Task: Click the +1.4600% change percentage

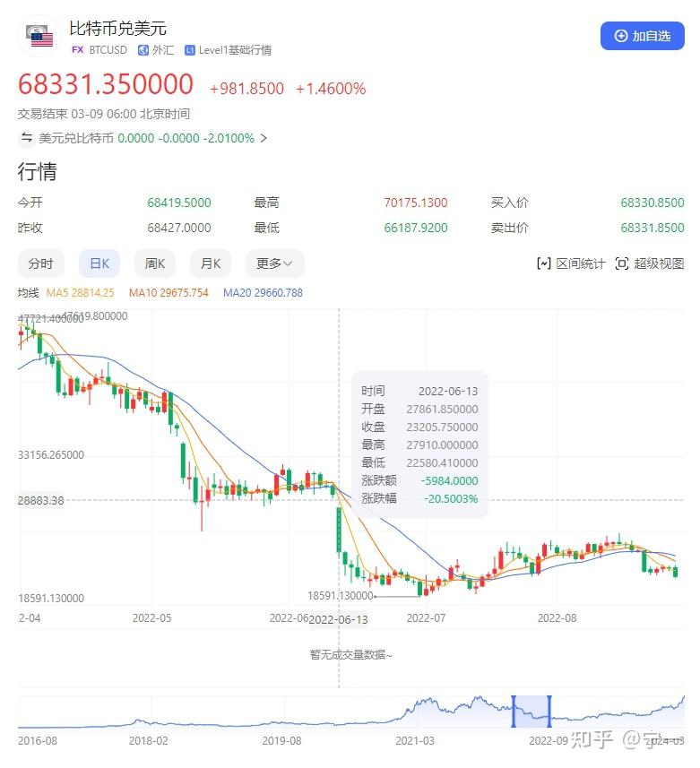Action: pyautogui.click(x=331, y=89)
